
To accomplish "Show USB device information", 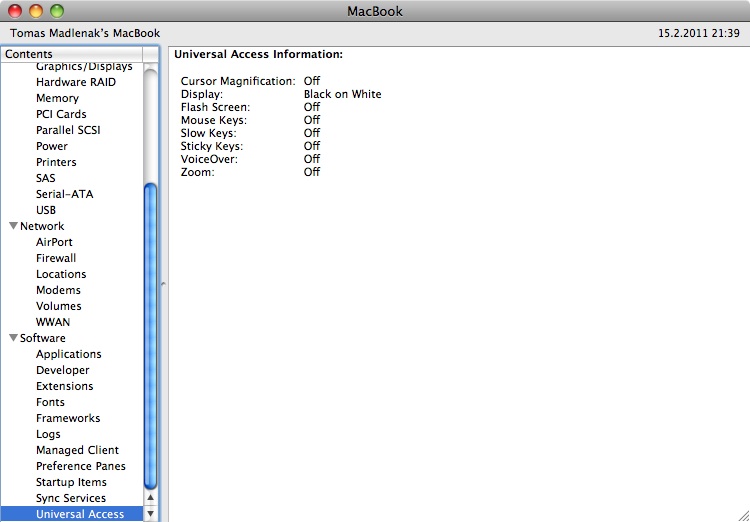I will (x=46, y=210).
